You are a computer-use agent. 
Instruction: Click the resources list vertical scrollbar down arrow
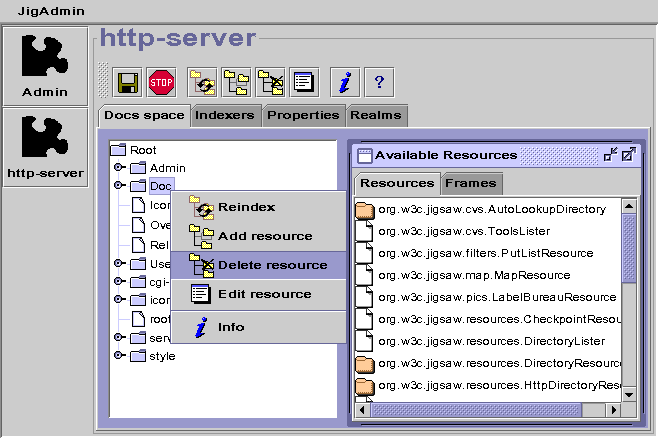(x=629, y=393)
